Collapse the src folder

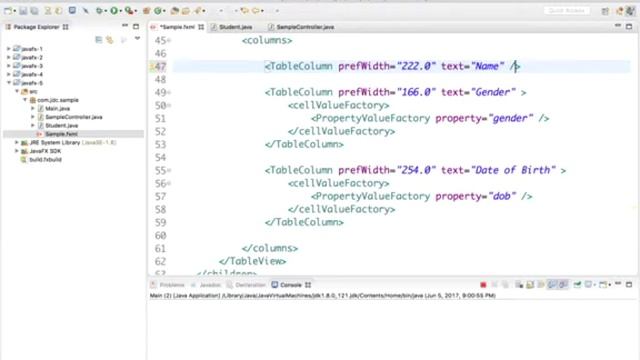[17, 91]
